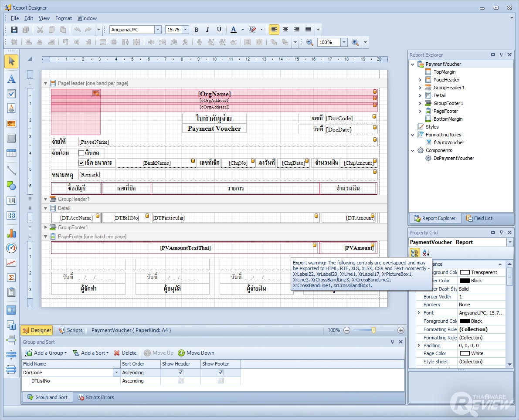519x420 pixels.
Task: Select the Picture Box tool
Action: [11, 124]
